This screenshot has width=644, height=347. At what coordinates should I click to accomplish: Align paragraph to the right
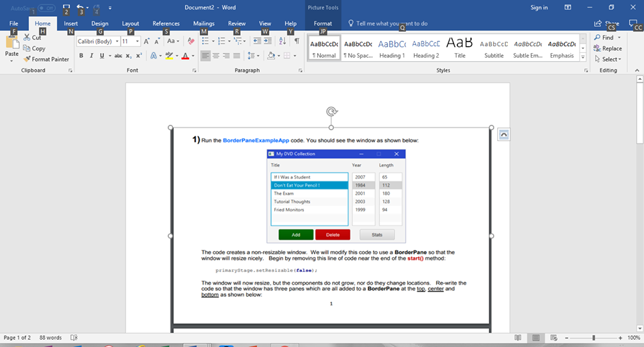pos(226,56)
